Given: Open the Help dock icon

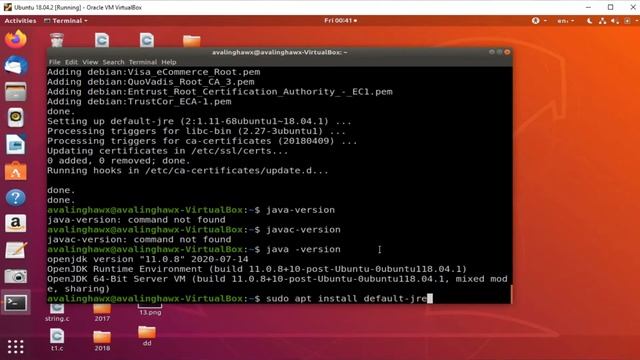Looking at the screenshot, I should point(16,198).
